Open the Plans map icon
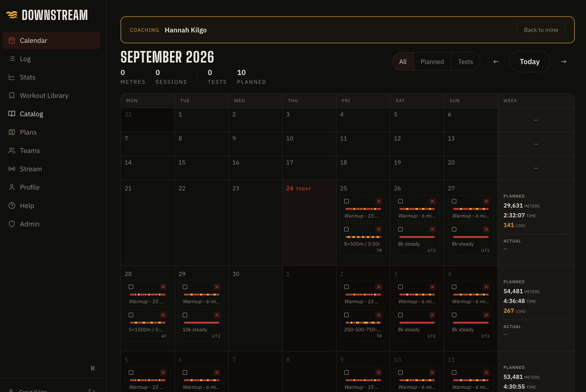Viewport: 586px width, 392px height. (12, 132)
